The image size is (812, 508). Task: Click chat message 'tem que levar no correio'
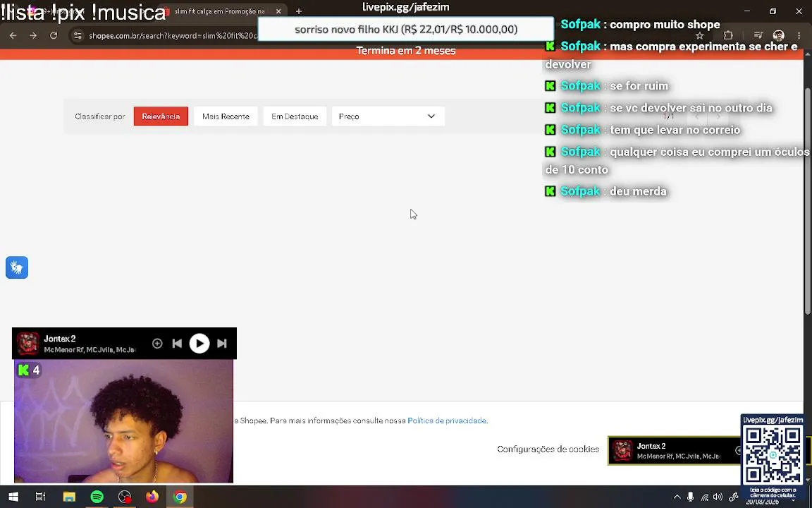675,130
